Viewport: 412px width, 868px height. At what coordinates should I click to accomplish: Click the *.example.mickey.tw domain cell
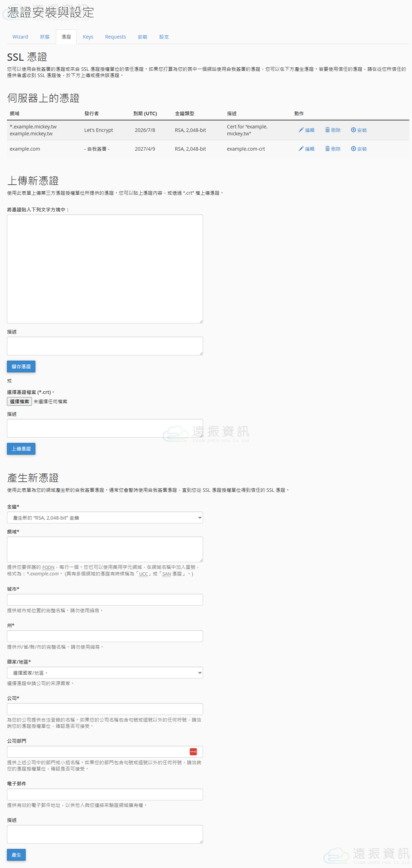tap(33, 127)
